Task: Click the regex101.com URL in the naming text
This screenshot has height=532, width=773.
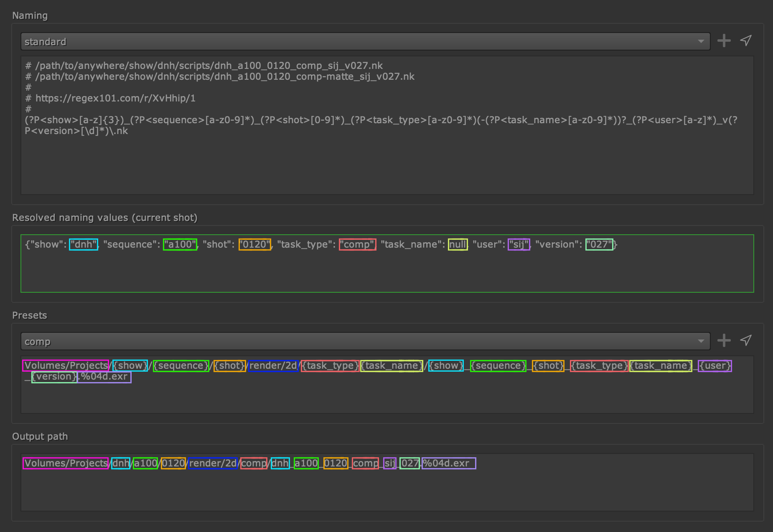Action: pos(115,98)
